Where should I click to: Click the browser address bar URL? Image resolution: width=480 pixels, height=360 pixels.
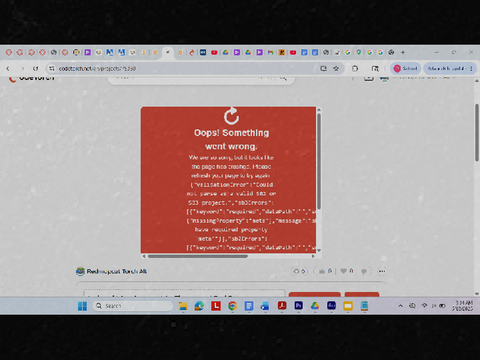point(97,68)
